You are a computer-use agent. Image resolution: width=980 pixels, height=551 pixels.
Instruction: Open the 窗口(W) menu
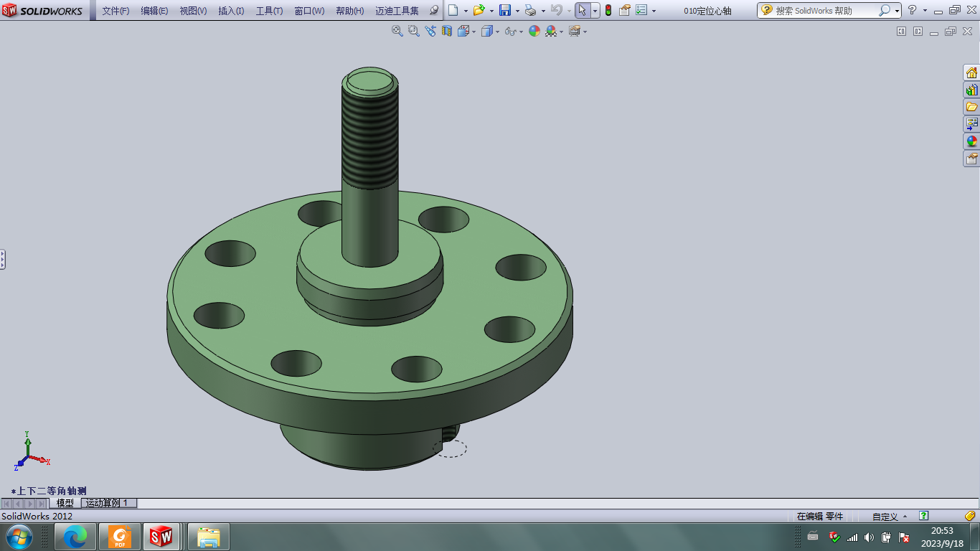click(x=309, y=11)
